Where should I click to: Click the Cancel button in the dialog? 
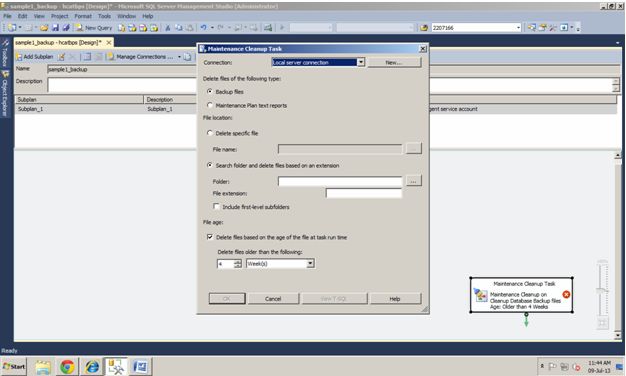[273, 299]
